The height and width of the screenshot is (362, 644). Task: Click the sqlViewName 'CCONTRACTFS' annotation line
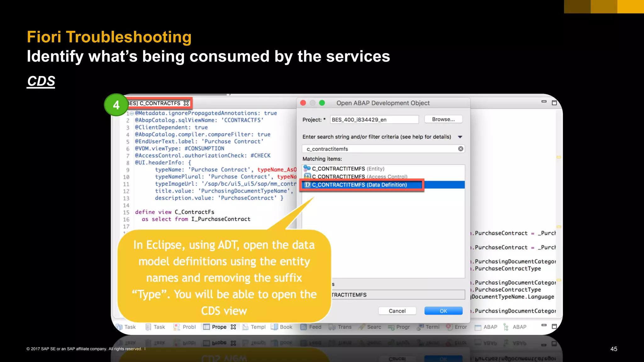click(199, 120)
